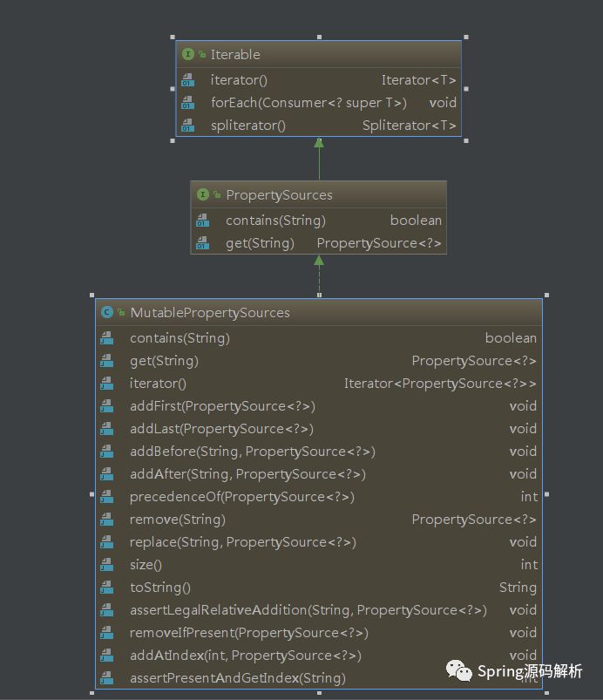
Task: Select addLast(PropertySource<?>) method
Action: click(221, 429)
